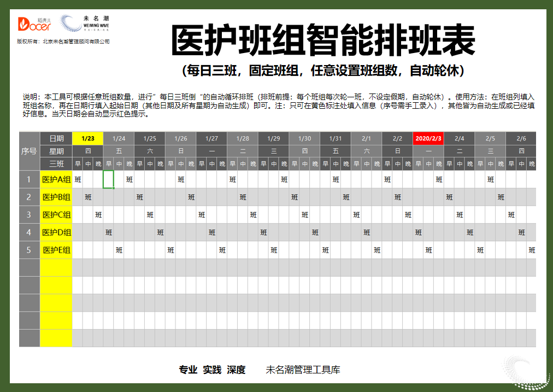Click the Weiming Wave spiral logo

click(x=69, y=25)
